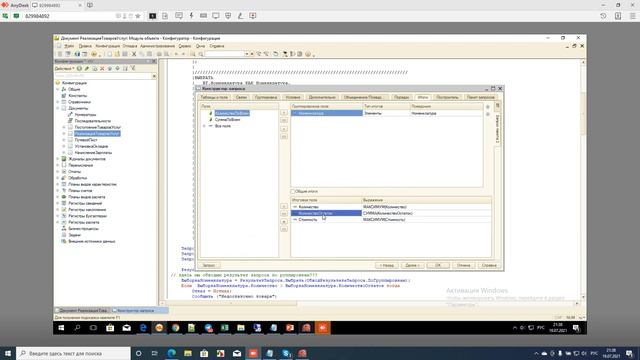Click the favorite star icon in AnyDesk address bar
This screenshot has width=640, height=360.
coord(138,16)
